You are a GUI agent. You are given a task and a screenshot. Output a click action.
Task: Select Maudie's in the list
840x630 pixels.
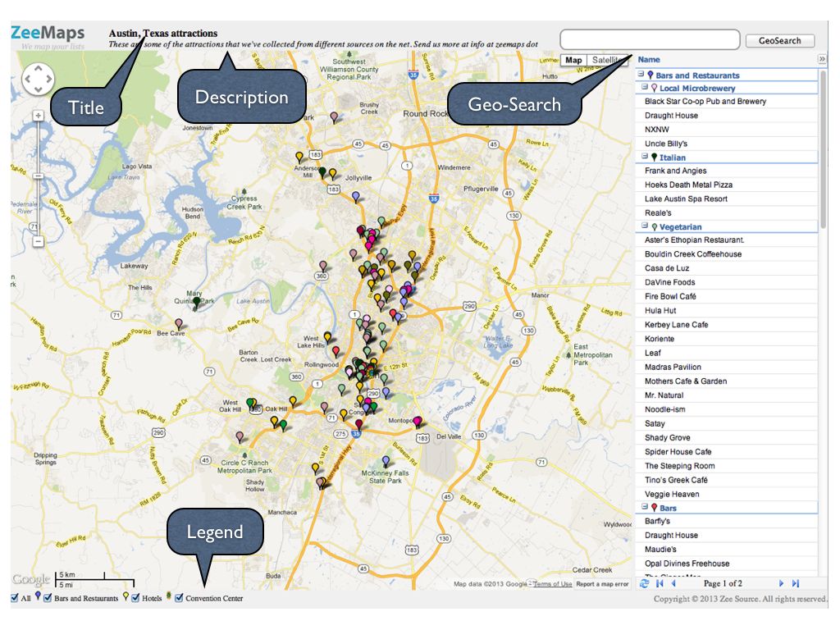tap(727, 550)
